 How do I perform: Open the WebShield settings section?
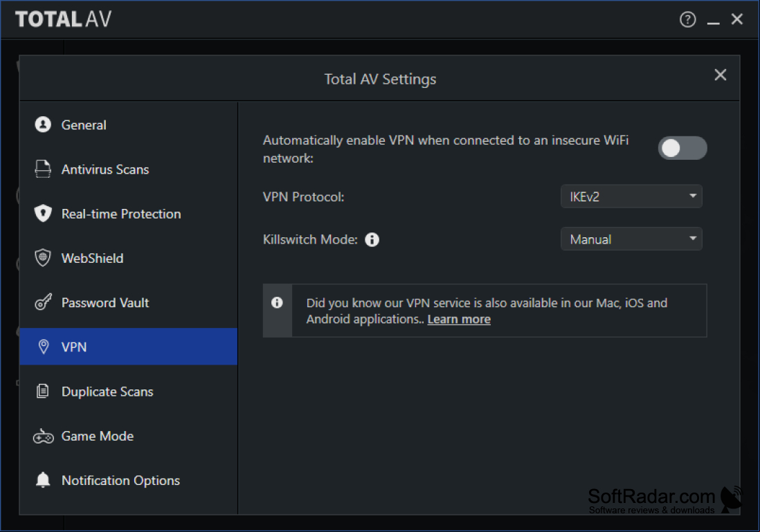[129, 258]
